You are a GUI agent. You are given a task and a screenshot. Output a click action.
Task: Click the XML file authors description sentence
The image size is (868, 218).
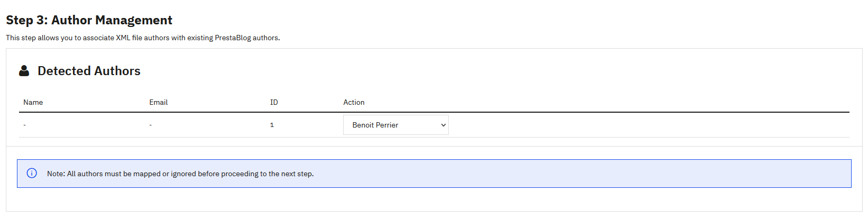[x=143, y=38]
